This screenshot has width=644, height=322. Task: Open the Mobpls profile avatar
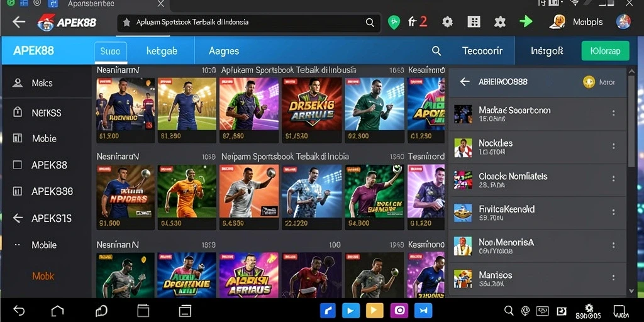tap(558, 22)
